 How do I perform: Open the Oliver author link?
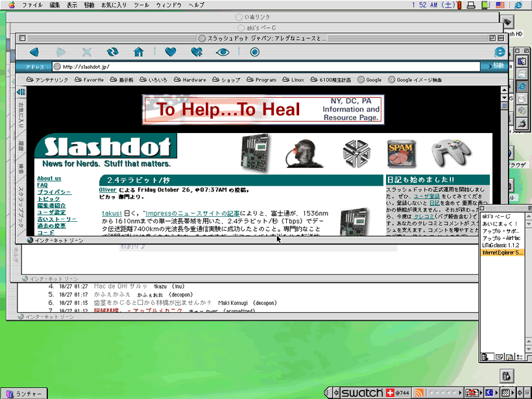point(108,189)
